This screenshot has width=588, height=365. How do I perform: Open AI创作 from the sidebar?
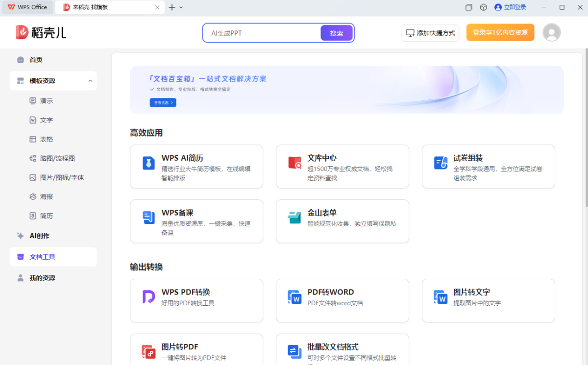click(x=39, y=236)
